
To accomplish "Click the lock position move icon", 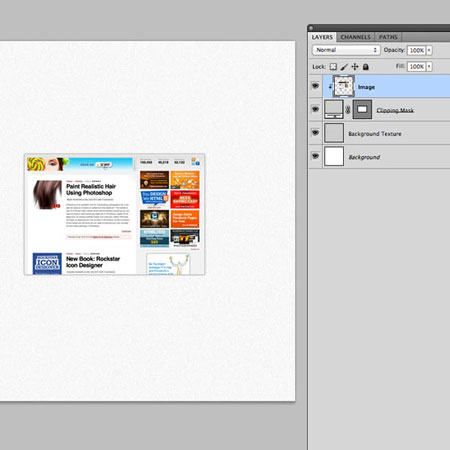I will point(355,67).
